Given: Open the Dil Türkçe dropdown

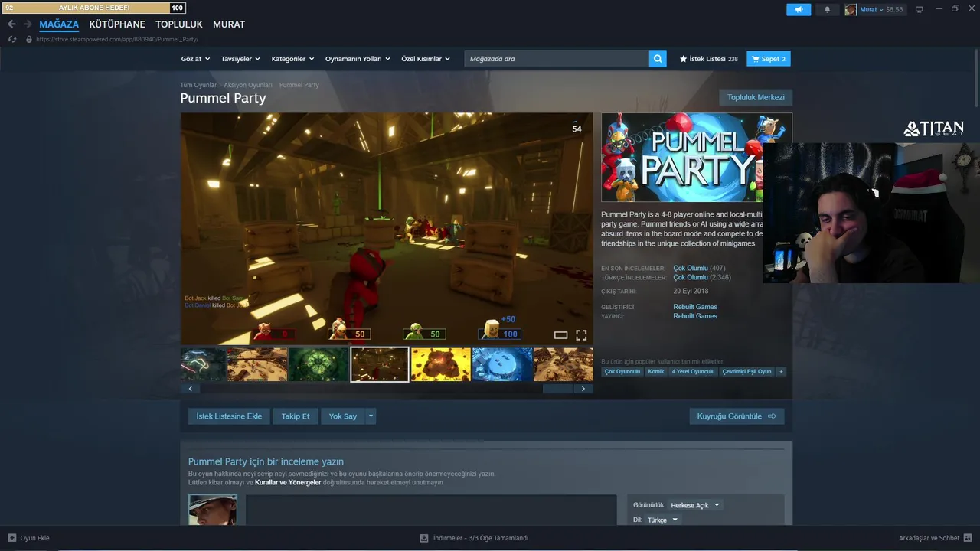Looking at the screenshot, I should 663,520.
